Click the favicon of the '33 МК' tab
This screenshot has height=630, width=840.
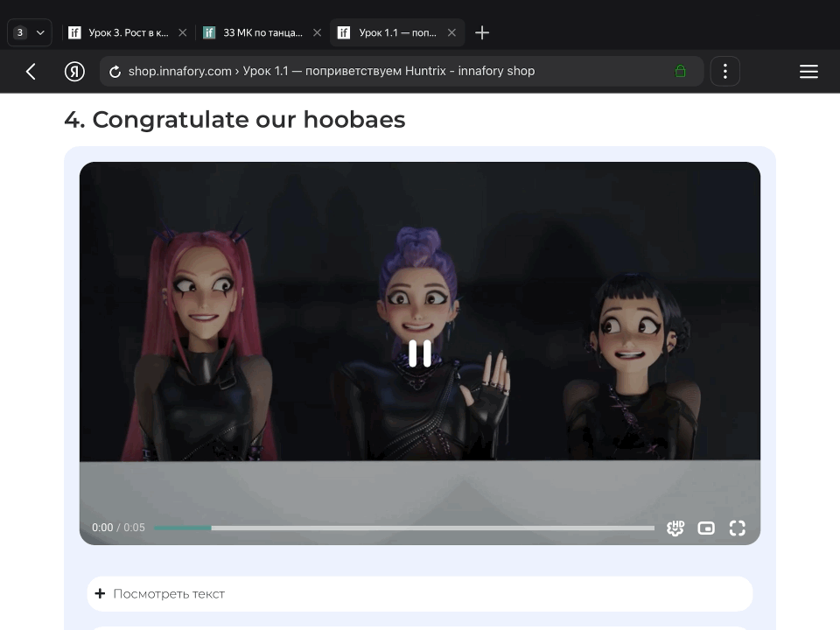tap(209, 32)
